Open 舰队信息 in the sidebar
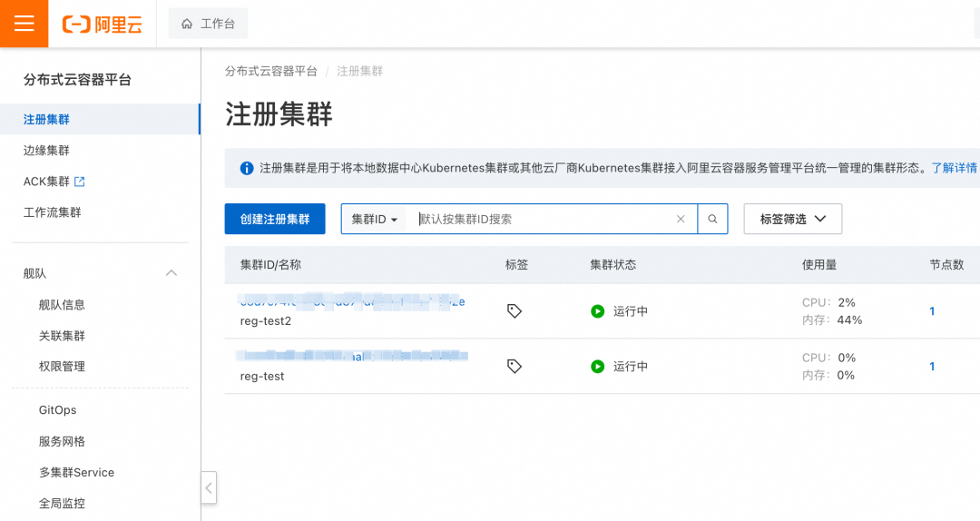Screen dimensions: 980x521 coord(62,305)
